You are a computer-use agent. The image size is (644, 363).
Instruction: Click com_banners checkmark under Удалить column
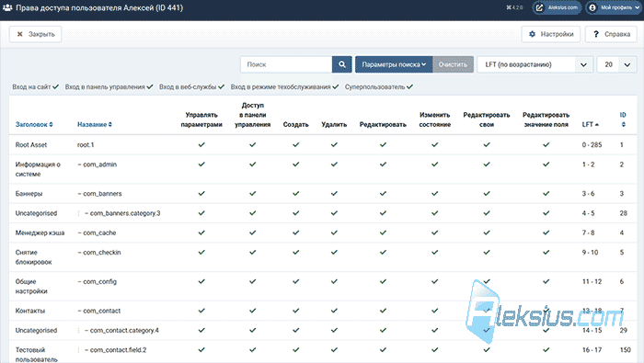334,193
